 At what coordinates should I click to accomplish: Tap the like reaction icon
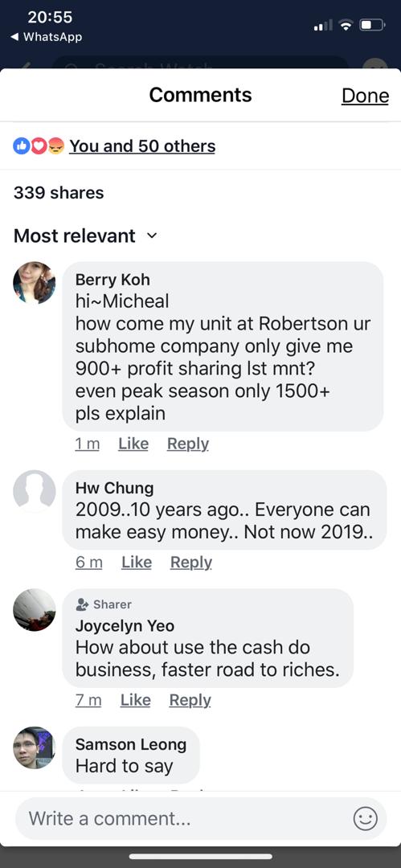21,146
